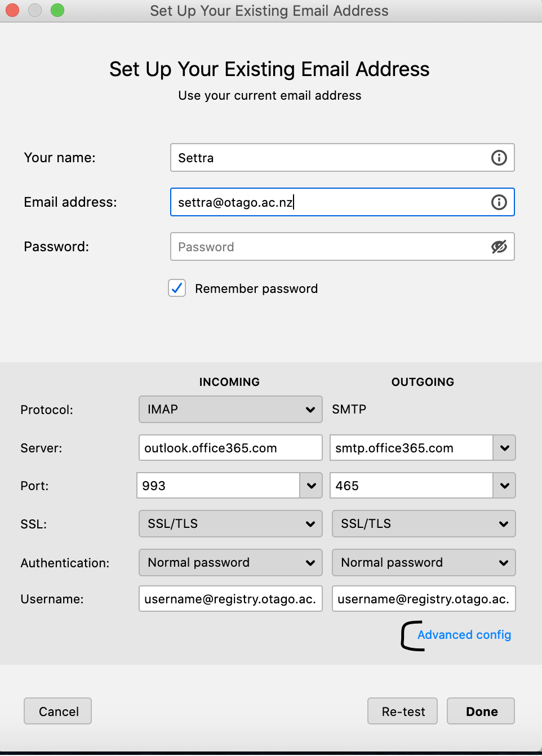This screenshot has width=542, height=756.
Task: Click the incoming Username field
Action: 230,599
